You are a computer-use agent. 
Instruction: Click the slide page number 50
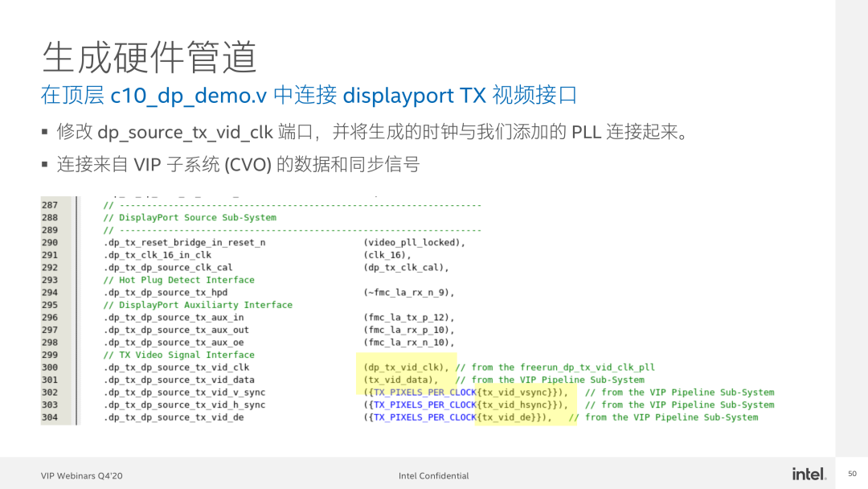click(x=852, y=474)
